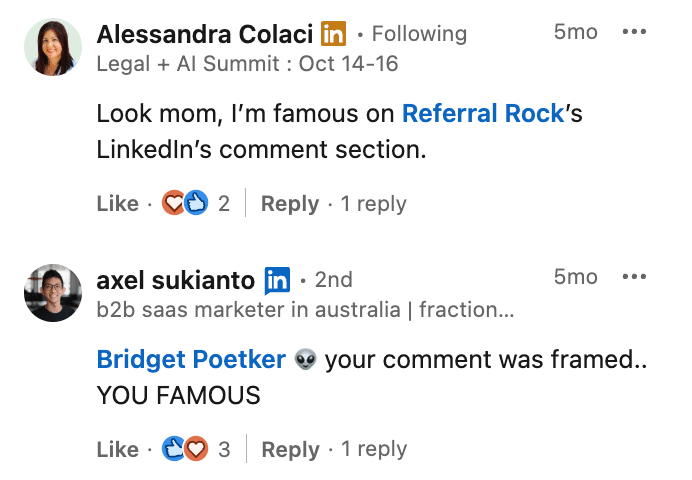Open more options on Alessandra's comment
This screenshot has width=692, height=480.
[x=634, y=32]
